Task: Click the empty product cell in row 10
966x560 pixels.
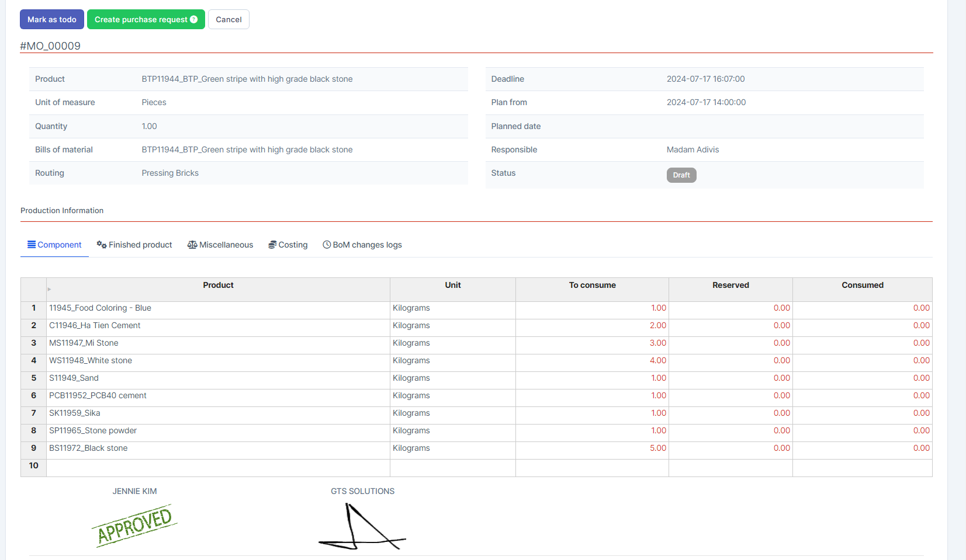Action: [x=218, y=465]
